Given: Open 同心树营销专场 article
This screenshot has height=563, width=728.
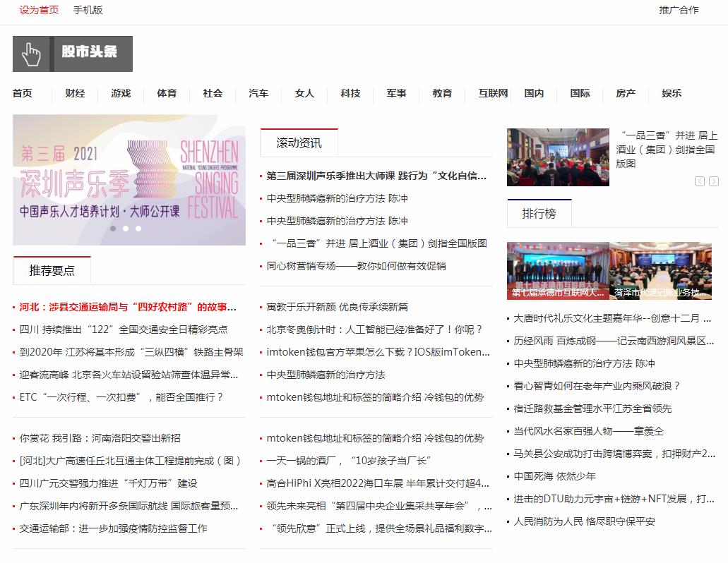Looking at the screenshot, I should click(x=356, y=266).
